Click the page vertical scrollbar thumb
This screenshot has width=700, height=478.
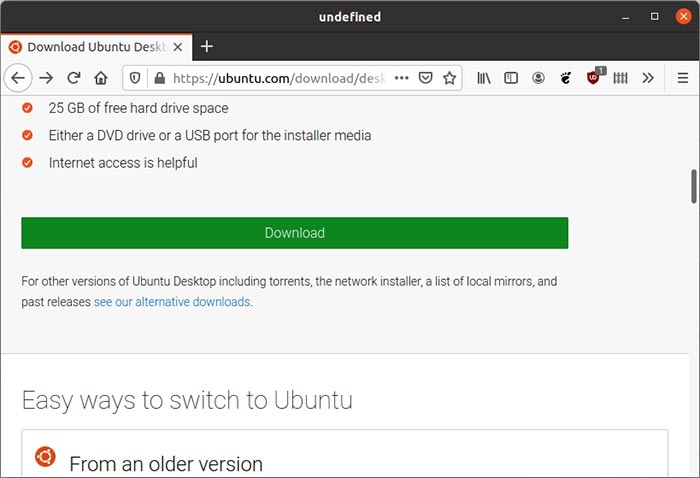[694, 186]
